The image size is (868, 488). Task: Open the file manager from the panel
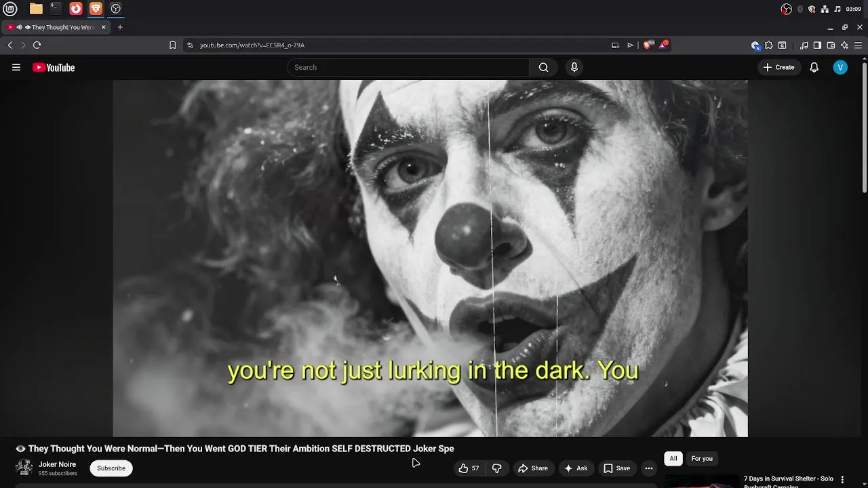click(x=36, y=9)
